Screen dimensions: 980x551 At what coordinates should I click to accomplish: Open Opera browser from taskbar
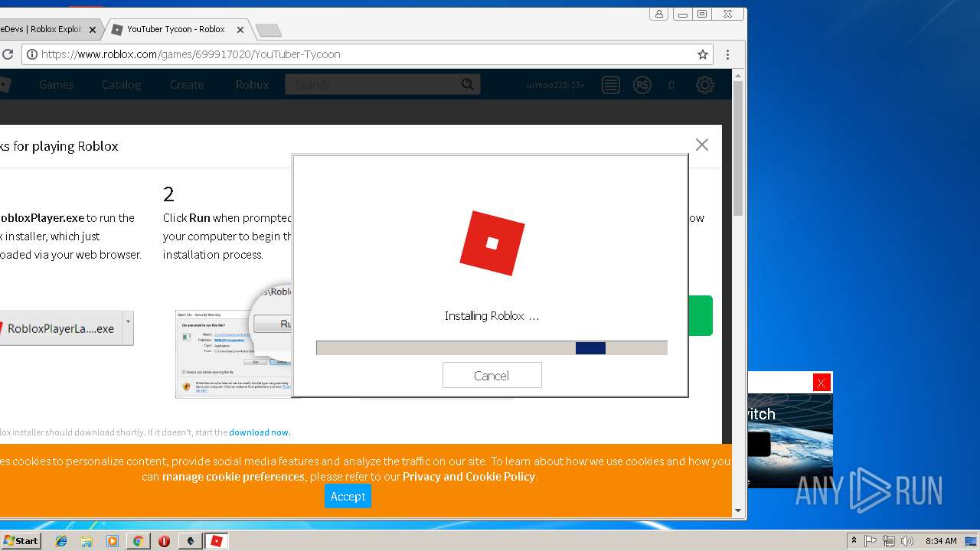(164, 541)
